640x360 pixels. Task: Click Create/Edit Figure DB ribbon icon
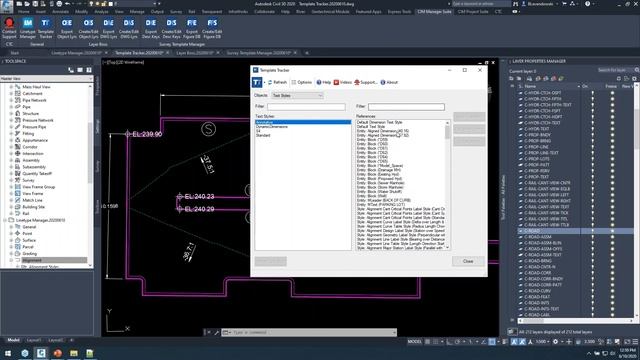pyautogui.click(x=212, y=28)
